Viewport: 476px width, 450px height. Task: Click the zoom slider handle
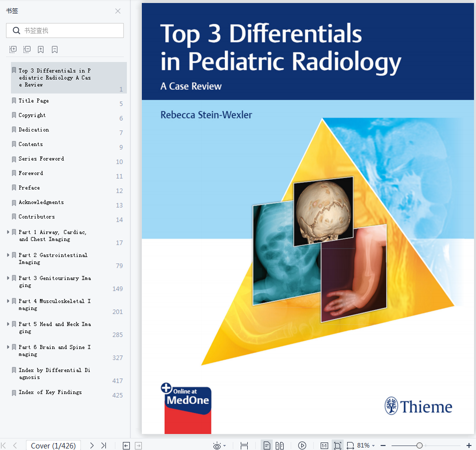tap(420, 445)
